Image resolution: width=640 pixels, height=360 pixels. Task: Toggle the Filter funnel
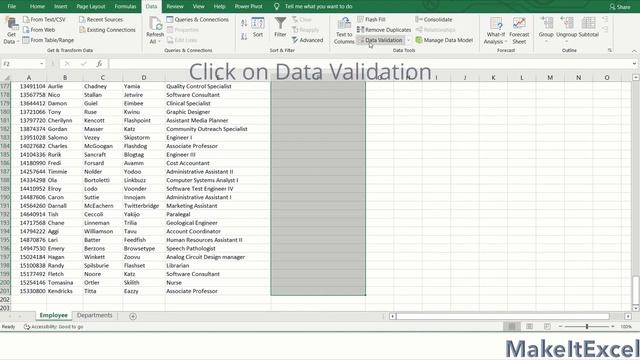[280, 27]
